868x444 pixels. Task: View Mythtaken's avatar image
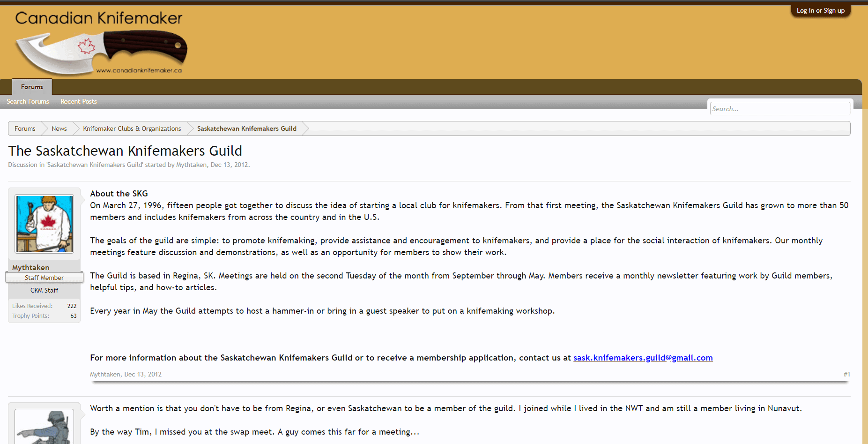[x=45, y=224]
